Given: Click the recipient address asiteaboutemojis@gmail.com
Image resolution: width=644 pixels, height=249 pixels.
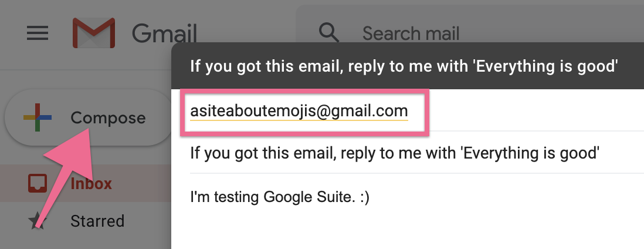Looking at the screenshot, I should 299,111.
